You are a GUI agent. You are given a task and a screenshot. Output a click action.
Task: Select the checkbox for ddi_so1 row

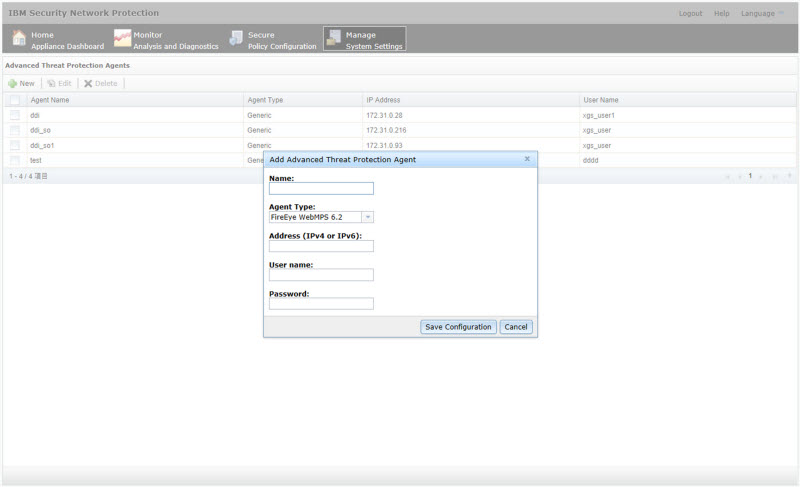click(x=15, y=145)
